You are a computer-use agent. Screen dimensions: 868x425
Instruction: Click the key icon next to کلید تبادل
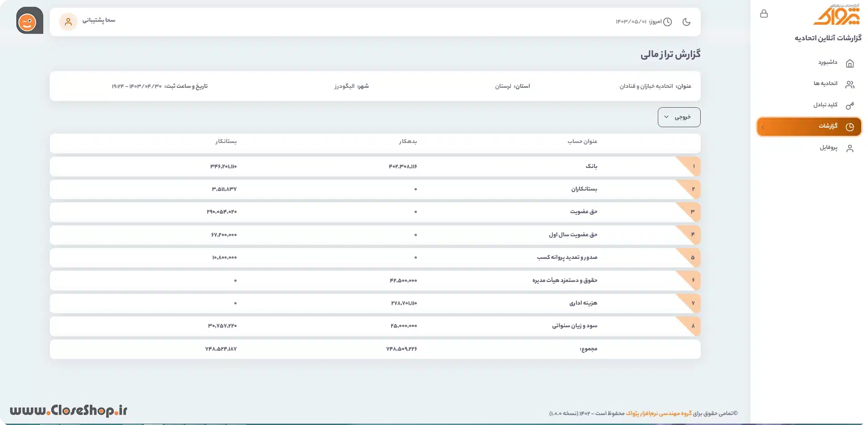(850, 105)
